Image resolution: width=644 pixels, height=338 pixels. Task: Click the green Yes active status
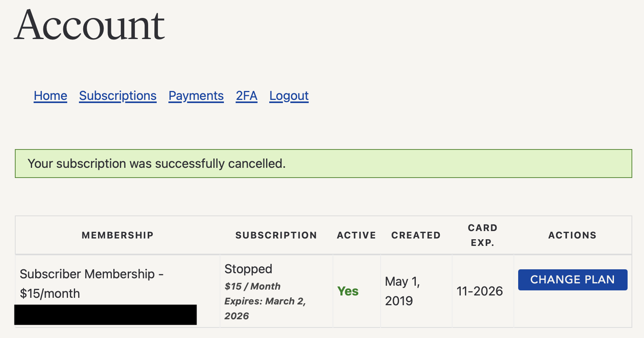(x=348, y=291)
